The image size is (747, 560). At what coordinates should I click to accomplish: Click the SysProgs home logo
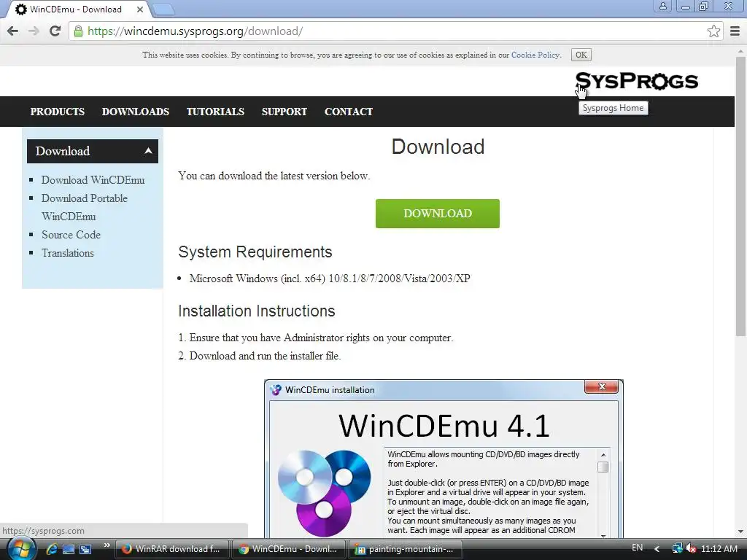pyautogui.click(x=636, y=81)
